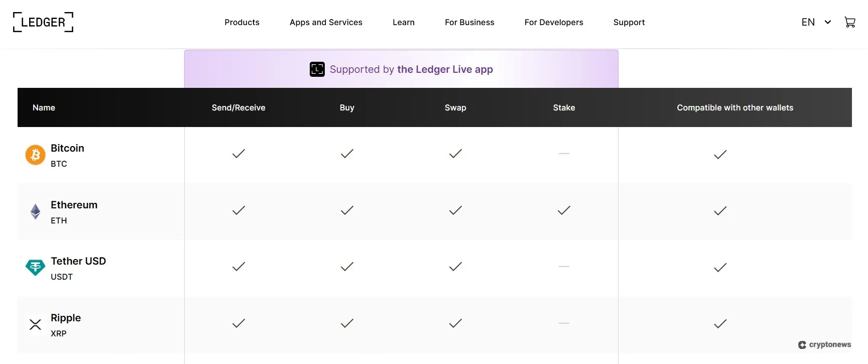The width and height of the screenshot is (868, 364).
Task: Open For Developers menu
Action: tap(554, 22)
